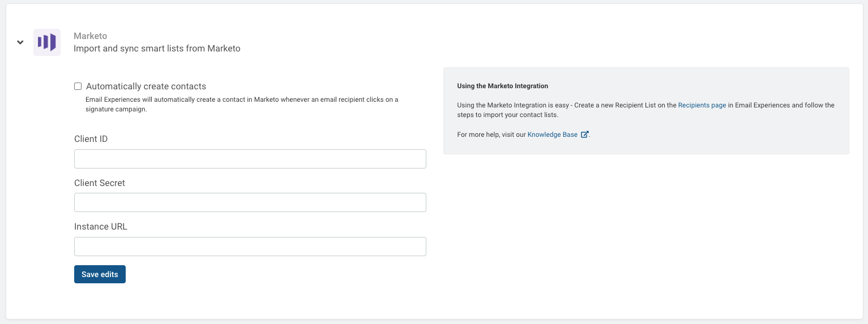Enable Automatically create contacts checkbox
Viewport: 868px width, 324px height.
tap(78, 87)
